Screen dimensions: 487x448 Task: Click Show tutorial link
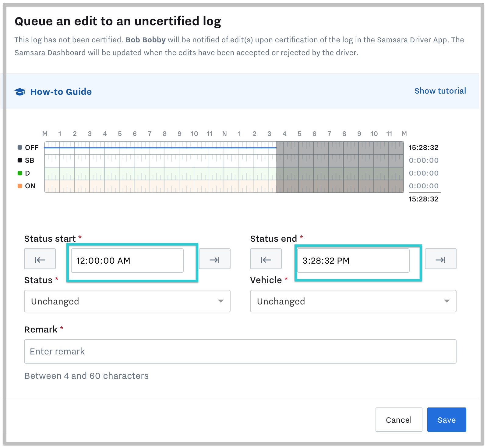(440, 91)
